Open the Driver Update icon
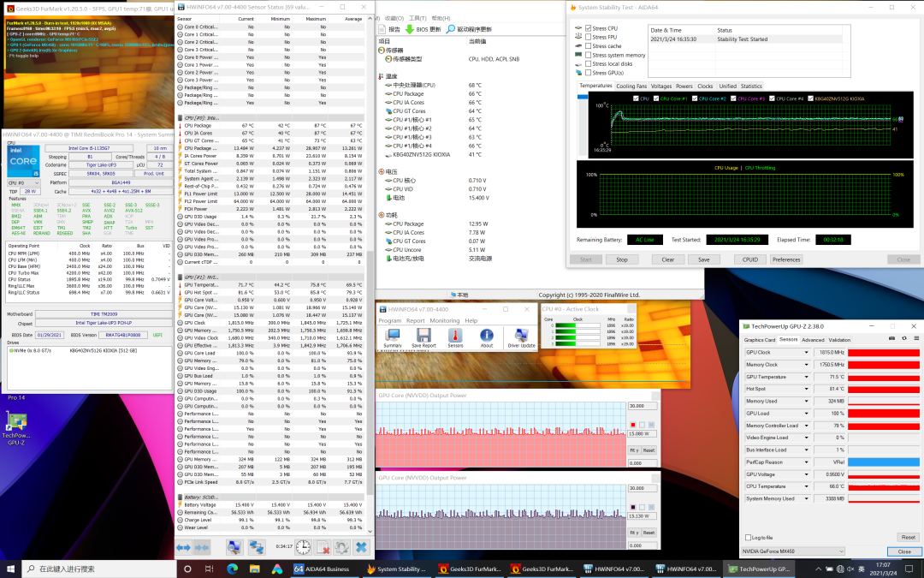The width and height of the screenshot is (924, 578). 521,336
